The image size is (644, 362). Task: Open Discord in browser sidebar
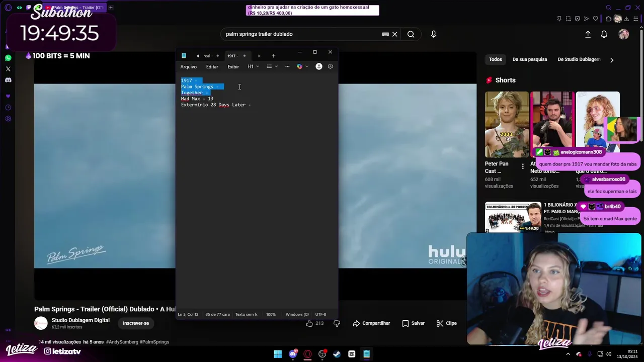[8, 80]
